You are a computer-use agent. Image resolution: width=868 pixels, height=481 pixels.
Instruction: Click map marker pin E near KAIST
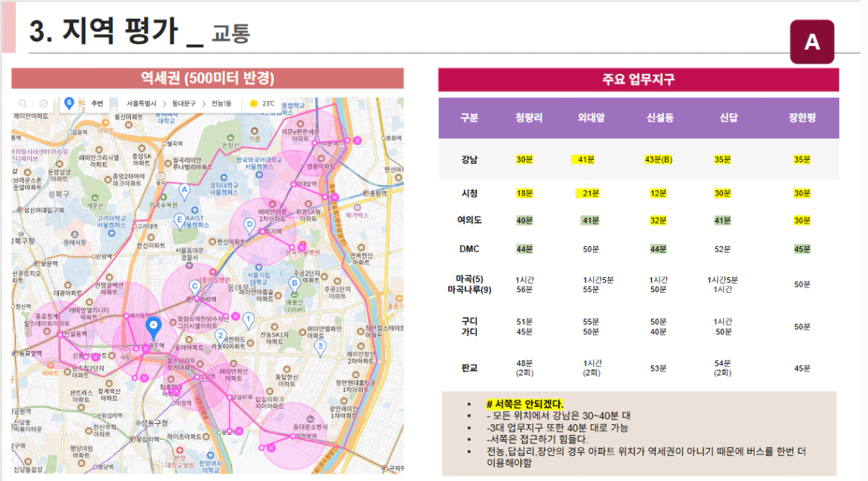[x=179, y=220]
